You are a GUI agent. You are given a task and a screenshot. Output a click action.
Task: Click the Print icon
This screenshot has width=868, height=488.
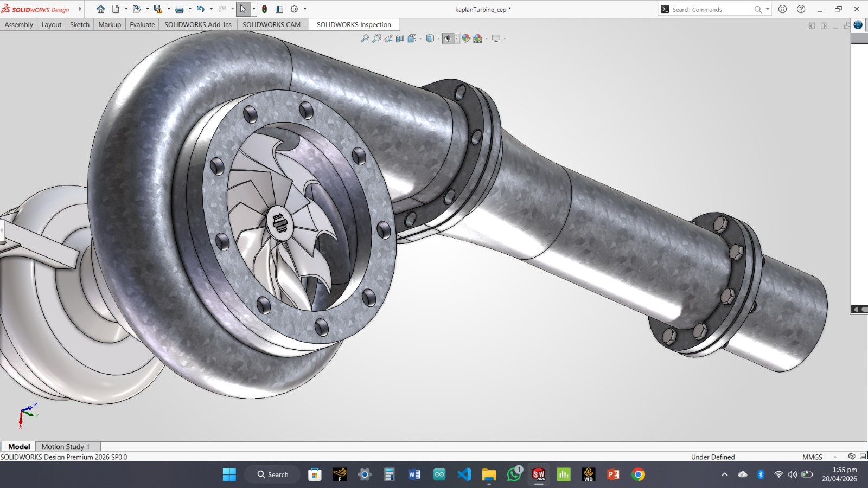tap(179, 9)
